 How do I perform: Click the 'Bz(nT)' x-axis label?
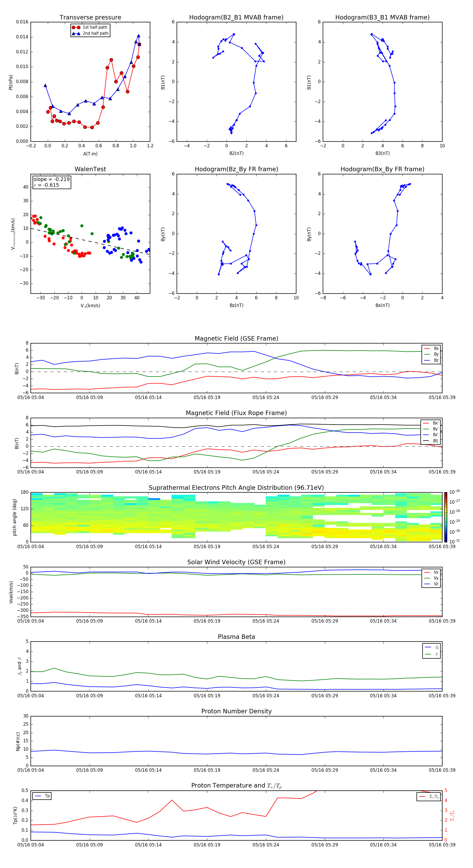point(236,305)
